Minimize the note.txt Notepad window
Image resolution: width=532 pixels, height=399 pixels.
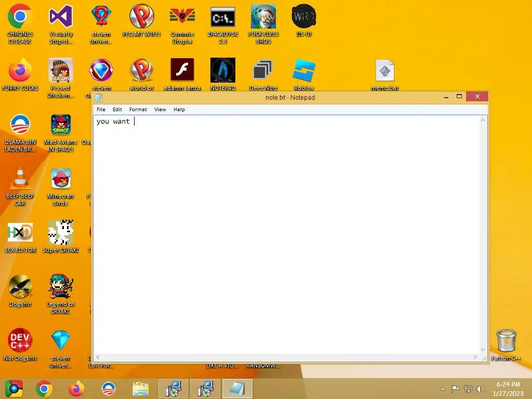click(x=446, y=97)
